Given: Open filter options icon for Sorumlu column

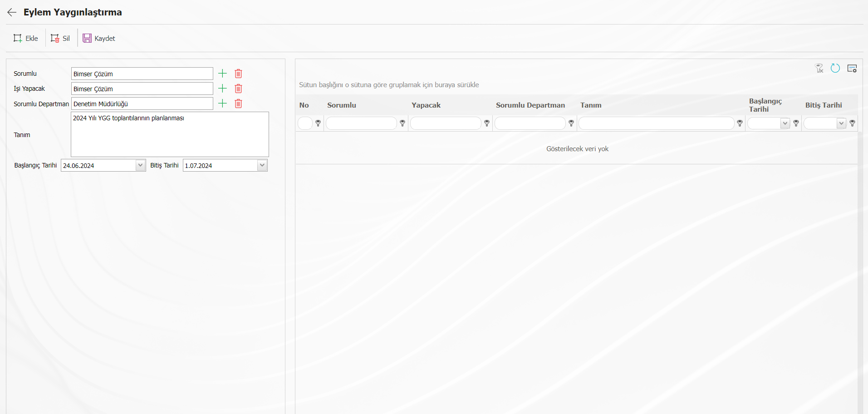Looking at the screenshot, I should tap(402, 123).
